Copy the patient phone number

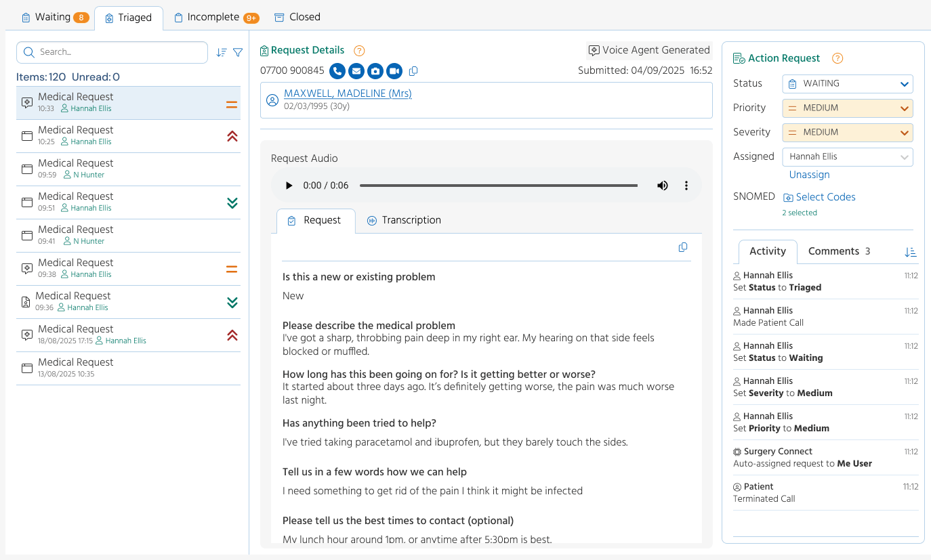(413, 71)
